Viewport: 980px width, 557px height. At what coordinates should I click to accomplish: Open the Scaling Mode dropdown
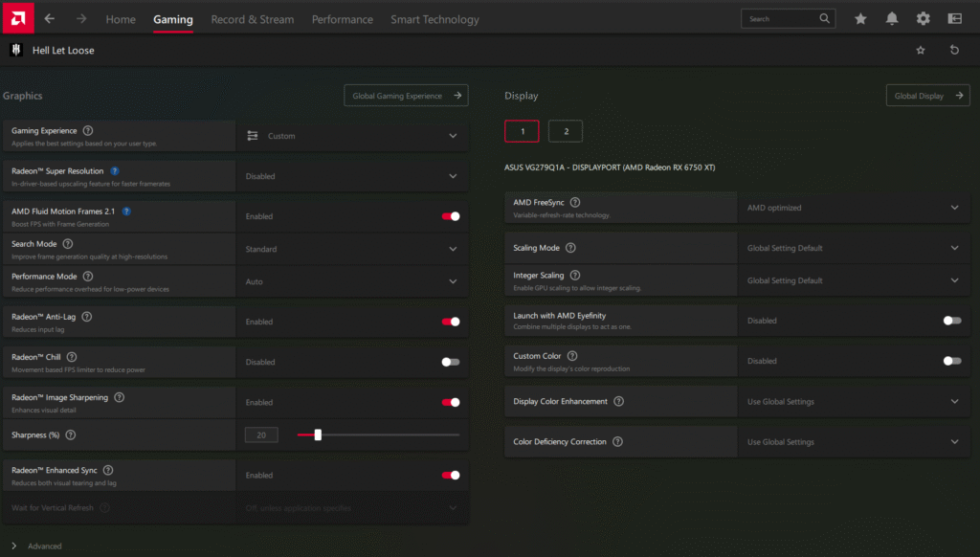pyautogui.click(x=854, y=248)
